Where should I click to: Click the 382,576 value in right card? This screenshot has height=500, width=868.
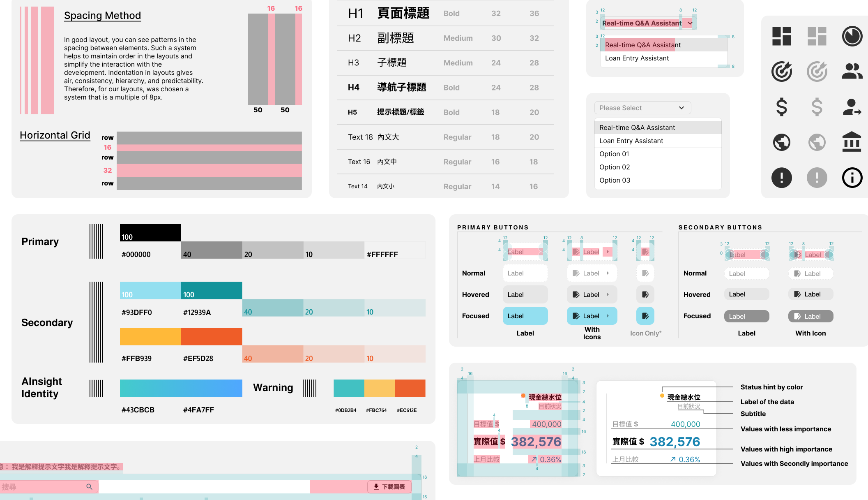click(675, 442)
